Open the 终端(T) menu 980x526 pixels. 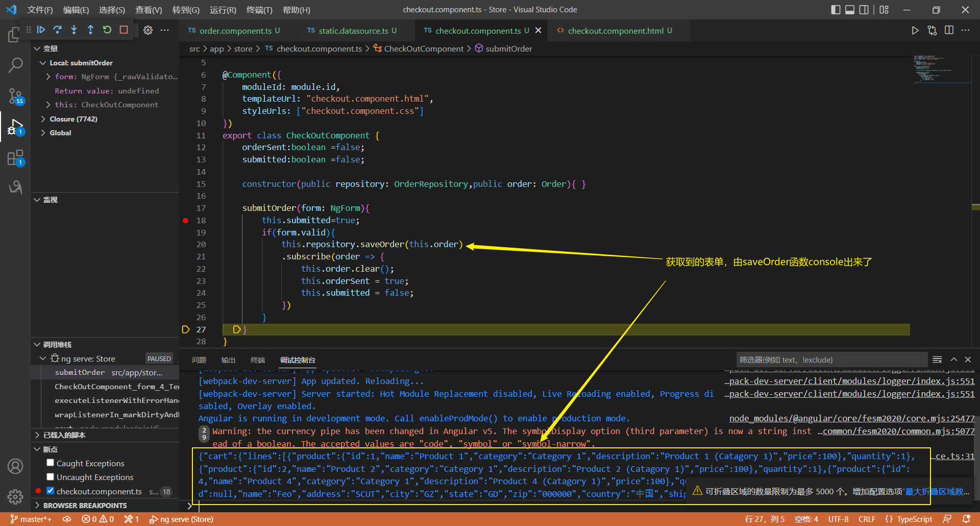[x=259, y=10]
